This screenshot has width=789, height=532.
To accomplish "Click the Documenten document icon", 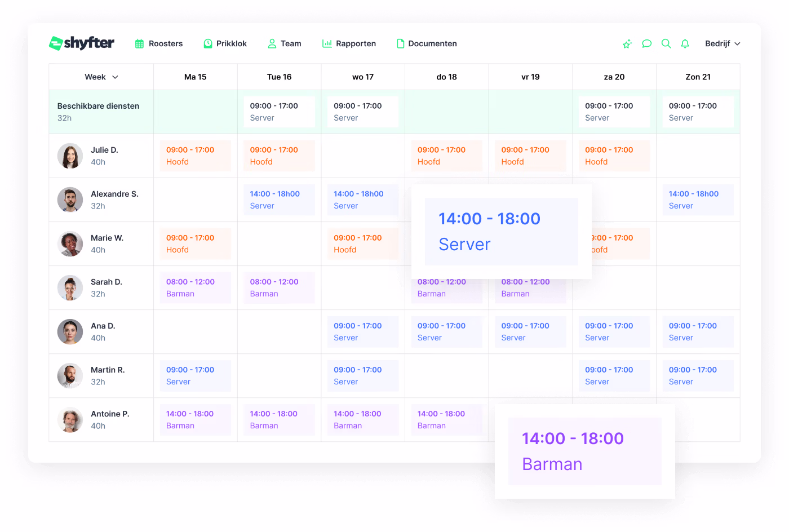I will click(401, 43).
